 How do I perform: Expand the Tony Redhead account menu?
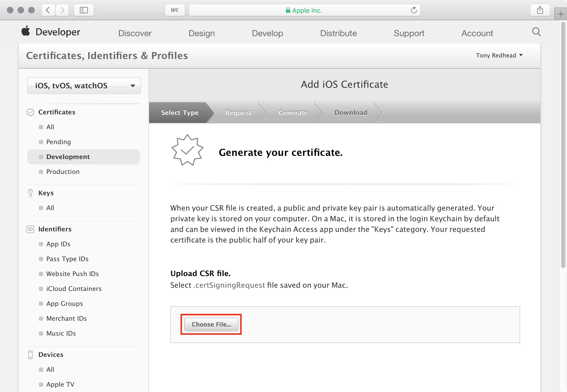tap(499, 55)
